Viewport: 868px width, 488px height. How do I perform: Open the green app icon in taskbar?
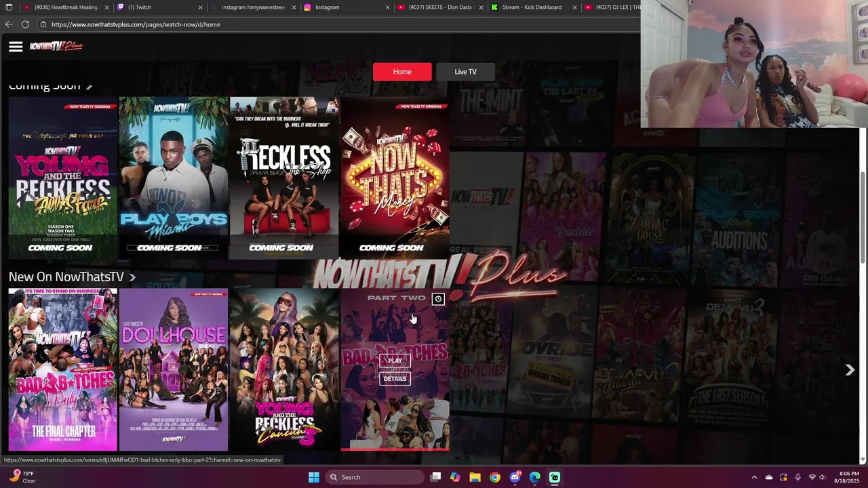555,477
